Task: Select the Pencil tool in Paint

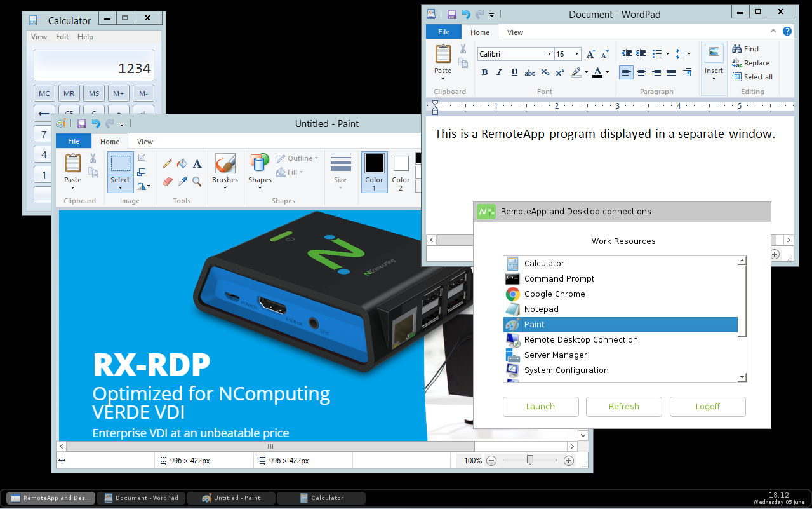Action: pos(167,164)
